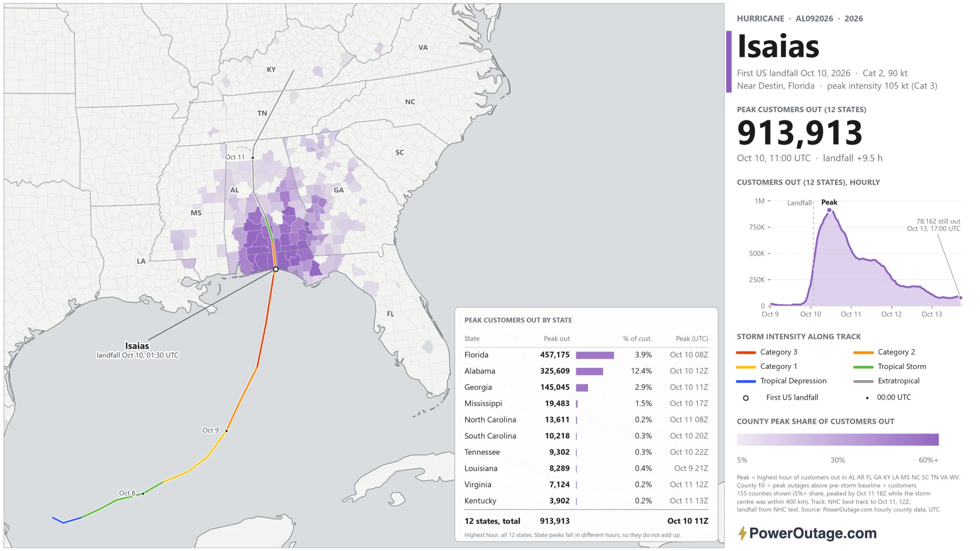Image resolution: width=980 pixels, height=551 pixels.
Task: Click the Isaias storm title
Action: click(x=778, y=47)
